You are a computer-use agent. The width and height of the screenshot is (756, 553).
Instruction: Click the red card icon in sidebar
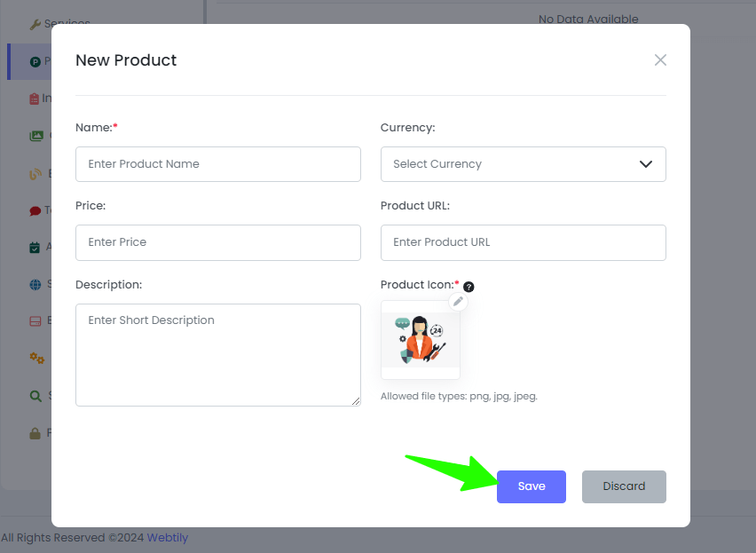[x=35, y=321]
